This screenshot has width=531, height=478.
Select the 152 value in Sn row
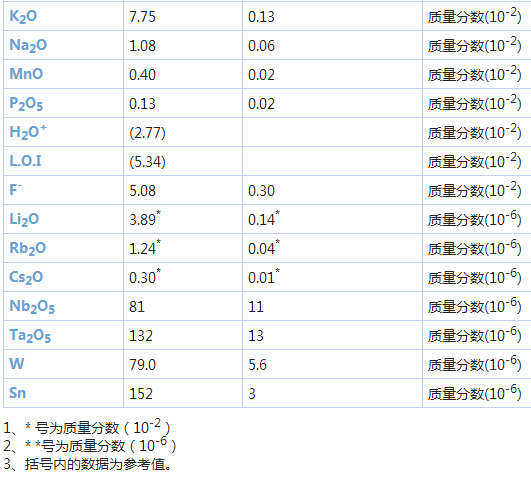[141, 394]
